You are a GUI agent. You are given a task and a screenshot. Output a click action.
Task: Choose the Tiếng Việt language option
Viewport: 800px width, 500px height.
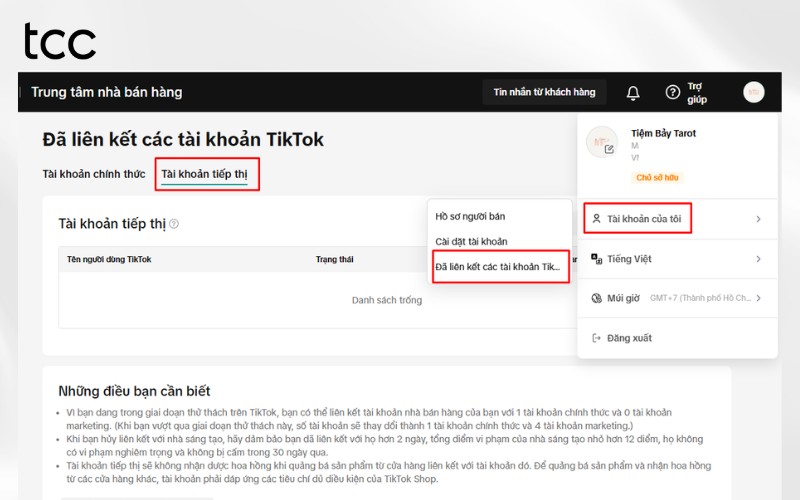(678, 259)
